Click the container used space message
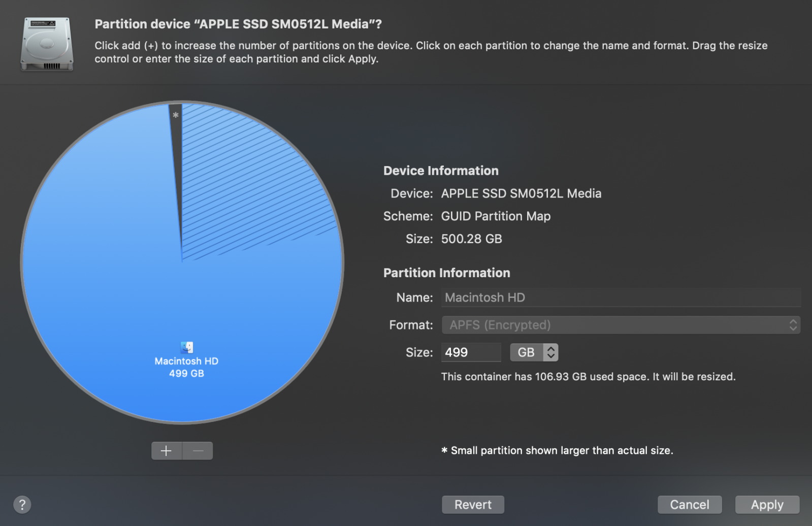The image size is (812, 526). click(x=588, y=377)
